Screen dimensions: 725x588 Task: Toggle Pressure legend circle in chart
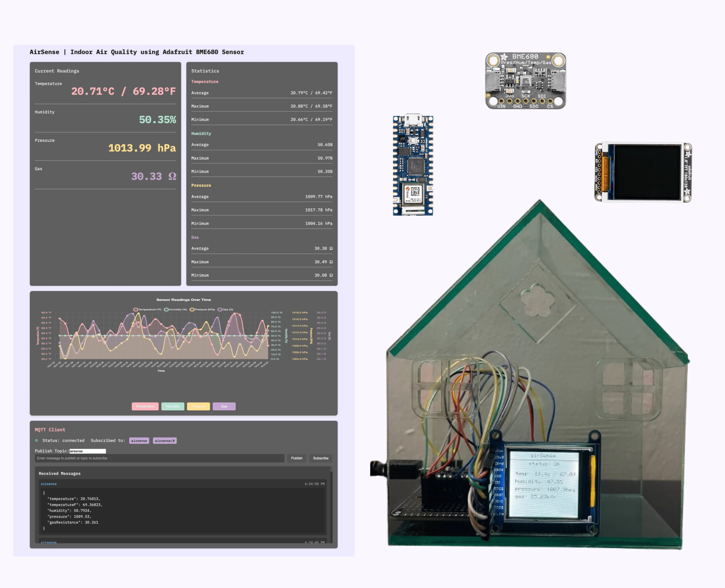click(192, 309)
